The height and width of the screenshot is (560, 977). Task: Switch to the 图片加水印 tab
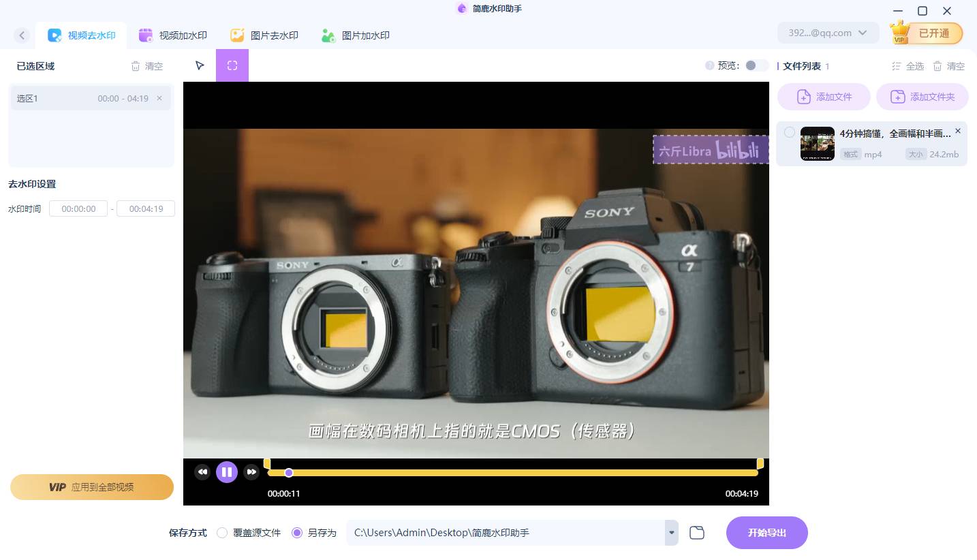tap(356, 35)
